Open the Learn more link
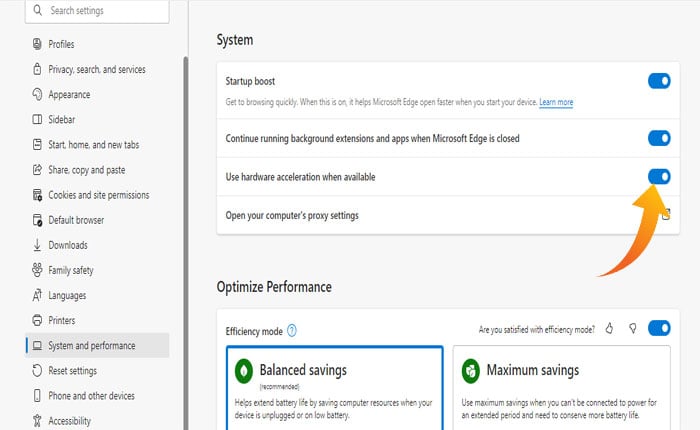 [556, 103]
